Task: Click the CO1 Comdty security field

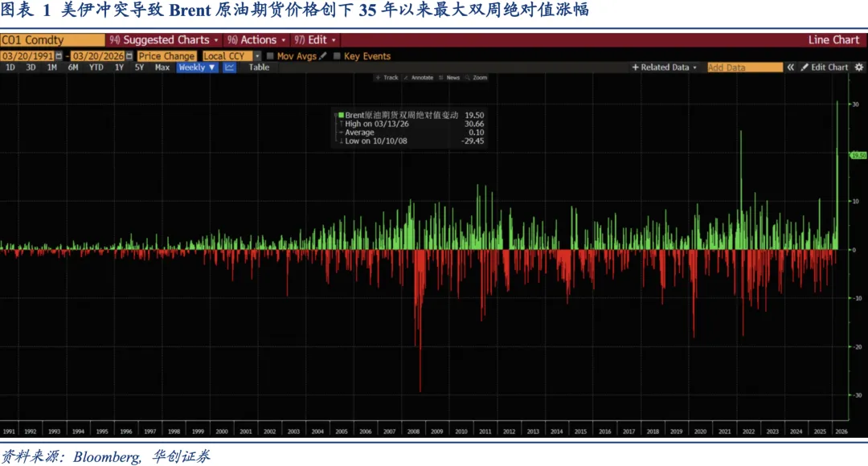Action: (52, 40)
